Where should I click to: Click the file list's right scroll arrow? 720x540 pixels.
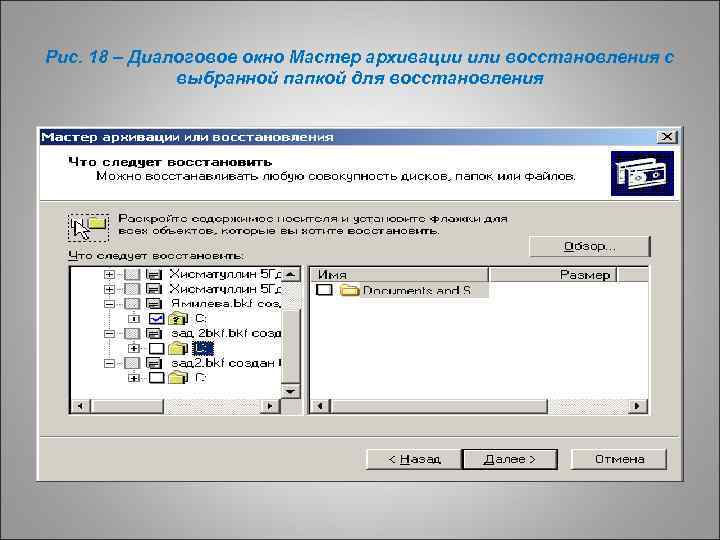pos(637,406)
